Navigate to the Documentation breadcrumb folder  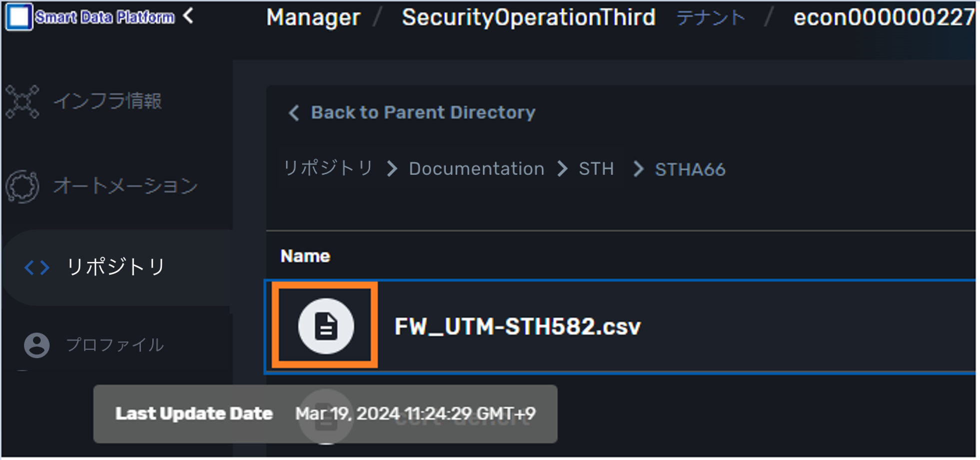[476, 169]
